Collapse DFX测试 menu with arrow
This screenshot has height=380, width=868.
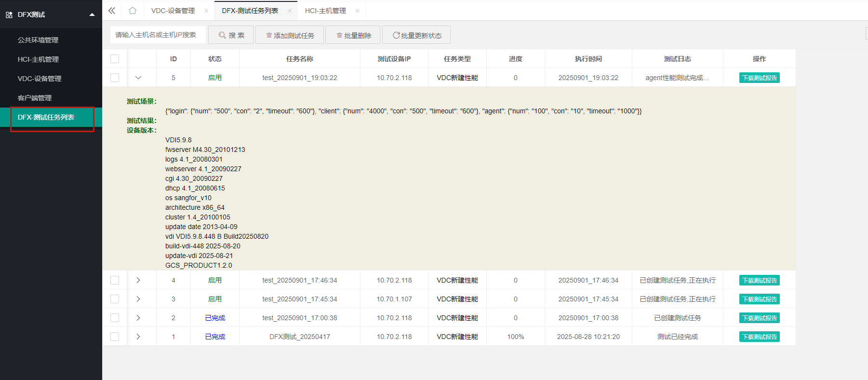[x=92, y=15]
